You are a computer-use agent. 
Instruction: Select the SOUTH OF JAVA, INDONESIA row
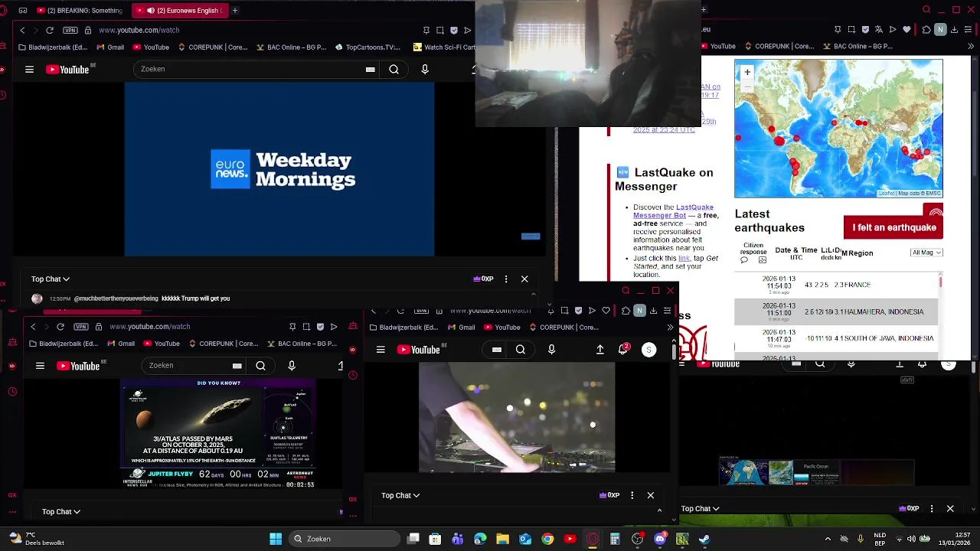point(837,338)
